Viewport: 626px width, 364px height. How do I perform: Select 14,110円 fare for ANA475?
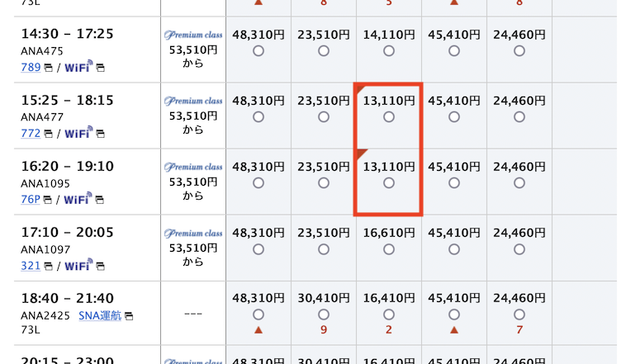tap(389, 50)
